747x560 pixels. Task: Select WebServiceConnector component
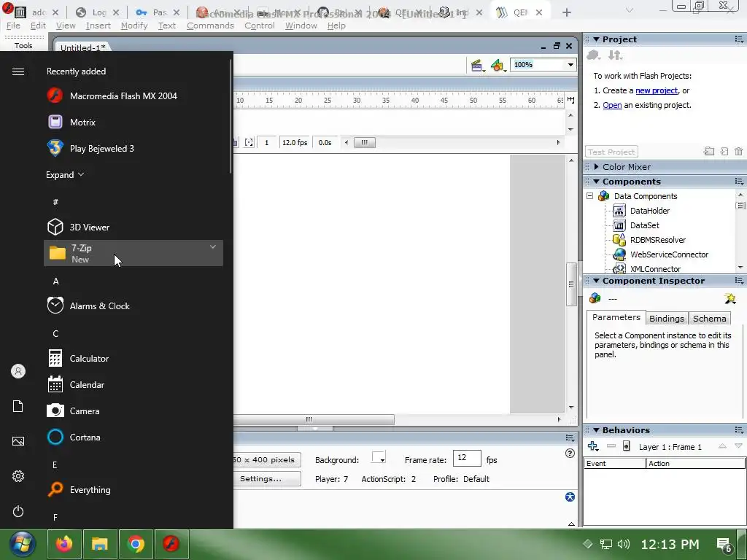pos(669,254)
